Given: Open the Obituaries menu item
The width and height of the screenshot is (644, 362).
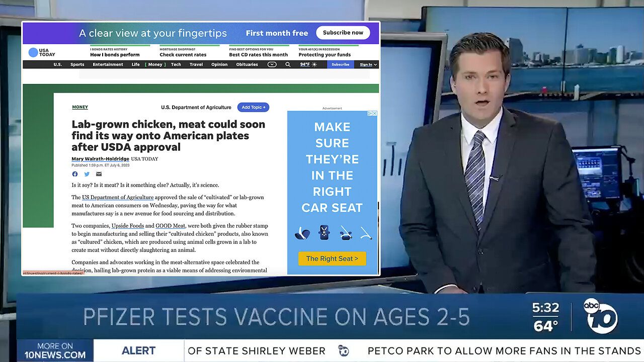Looking at the screenshot, I should [247, 64].
